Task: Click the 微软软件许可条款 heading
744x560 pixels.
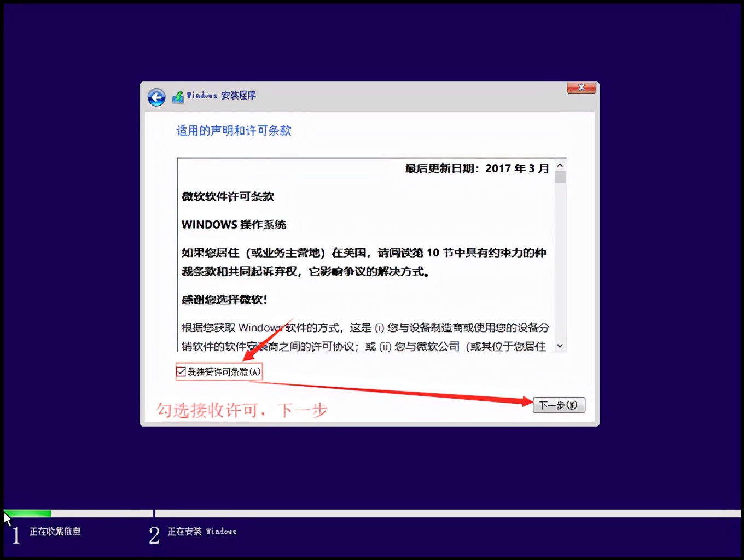Action: pos(226,196)
